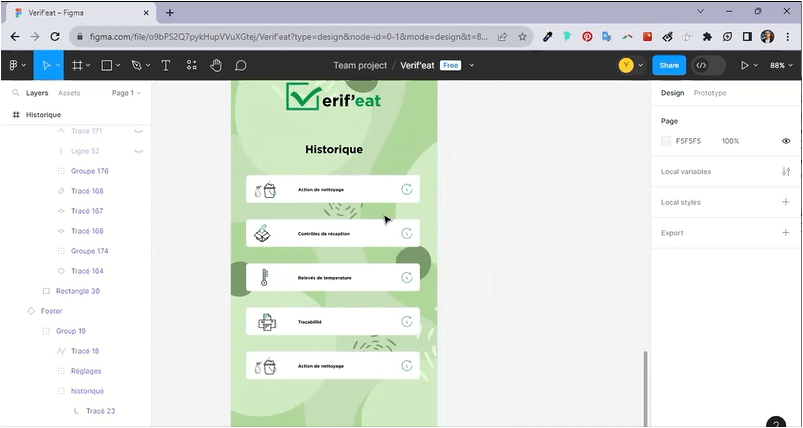Open the Frame tools dropdown arrow
Screen dimensions: 803x428
point(88,66)
